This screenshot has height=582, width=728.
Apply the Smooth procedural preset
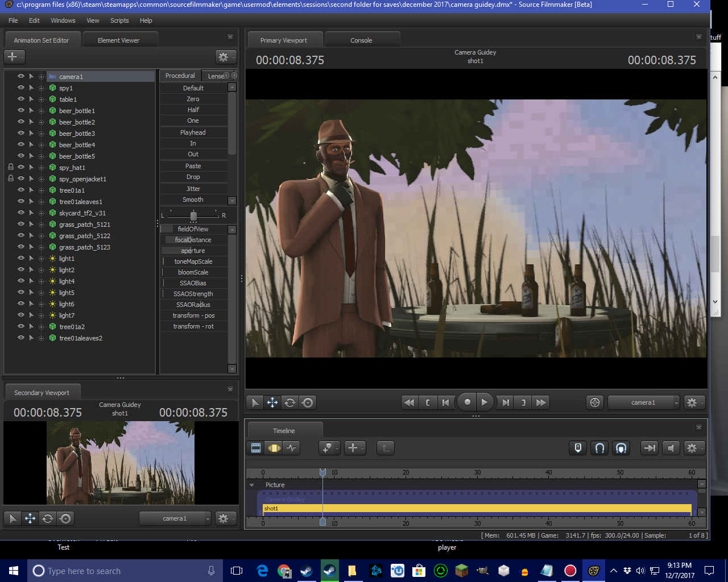[x=193, y=199]
